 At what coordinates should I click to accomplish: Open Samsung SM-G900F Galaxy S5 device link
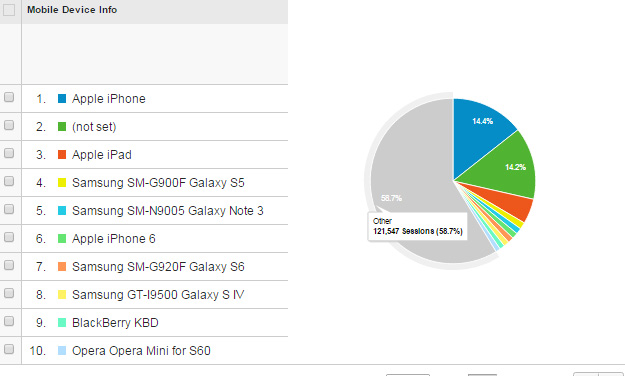pos(158,183)
